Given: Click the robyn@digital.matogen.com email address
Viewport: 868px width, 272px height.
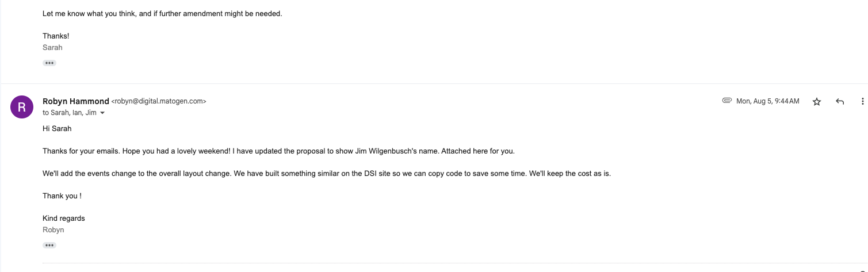Looking at the screenshot, I should tap(158, 101).
